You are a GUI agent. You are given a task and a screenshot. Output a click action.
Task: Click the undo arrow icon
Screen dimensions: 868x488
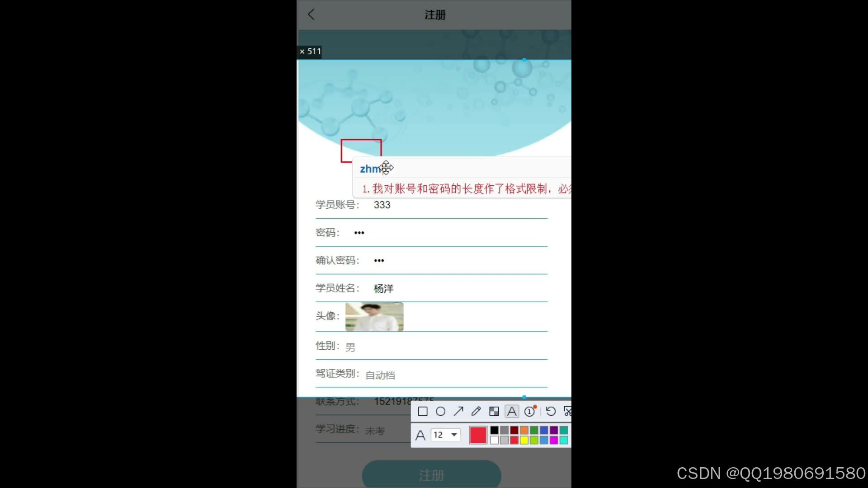tap(551, 412)
